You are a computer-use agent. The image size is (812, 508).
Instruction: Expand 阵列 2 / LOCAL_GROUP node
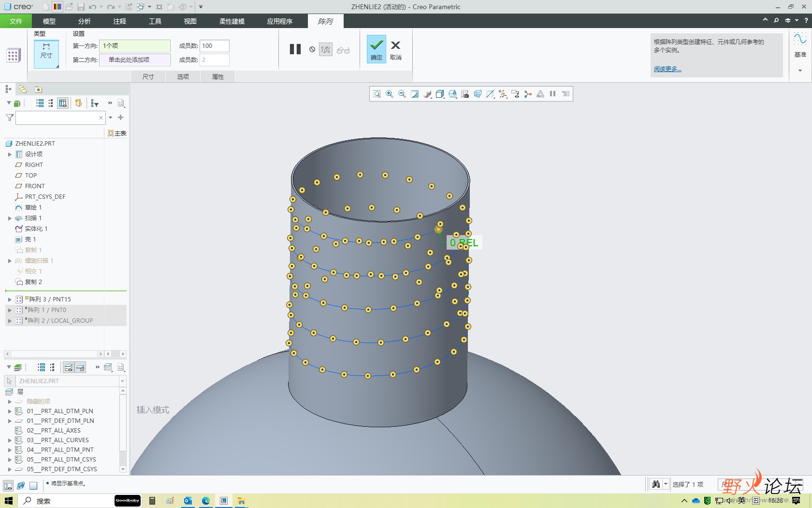click(10, 321)
